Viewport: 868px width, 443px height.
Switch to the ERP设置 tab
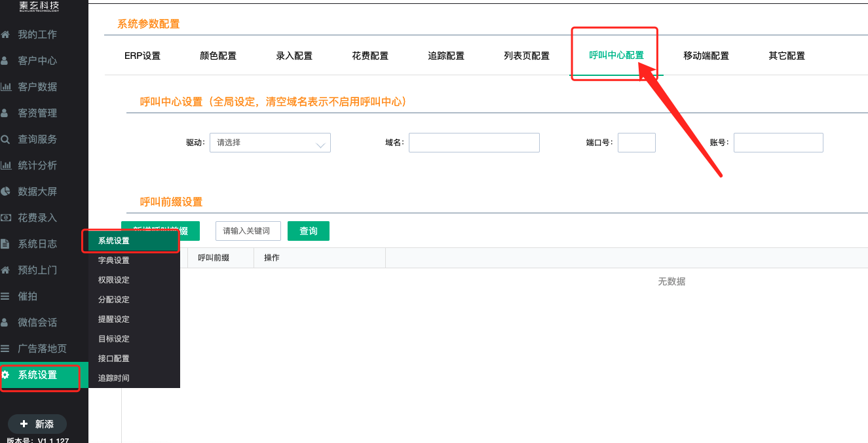coord(142,56)
